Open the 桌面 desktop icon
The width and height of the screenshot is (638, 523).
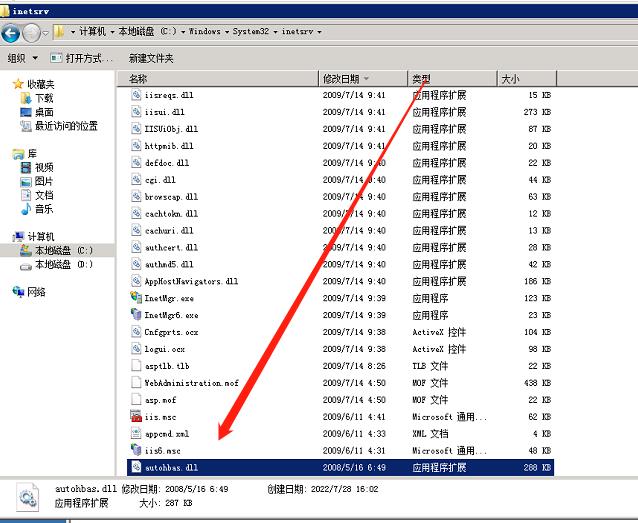pos(26,112)
